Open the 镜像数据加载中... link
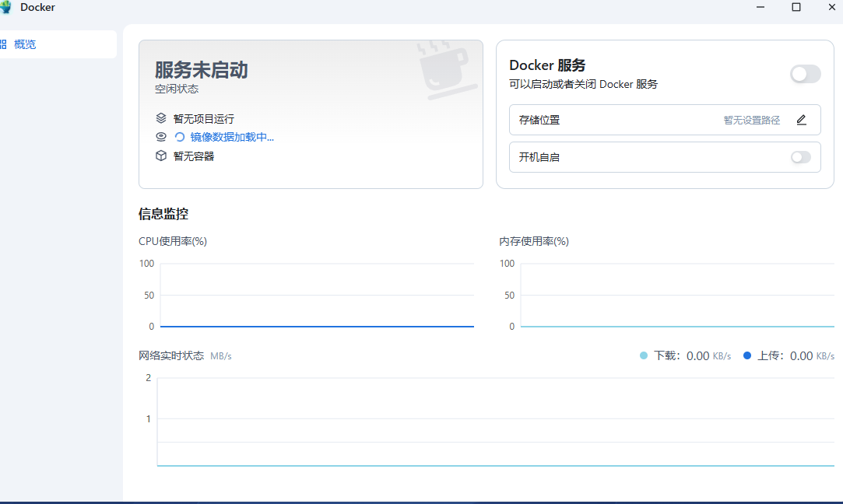843x504 pixels. [x=232, y=137]
